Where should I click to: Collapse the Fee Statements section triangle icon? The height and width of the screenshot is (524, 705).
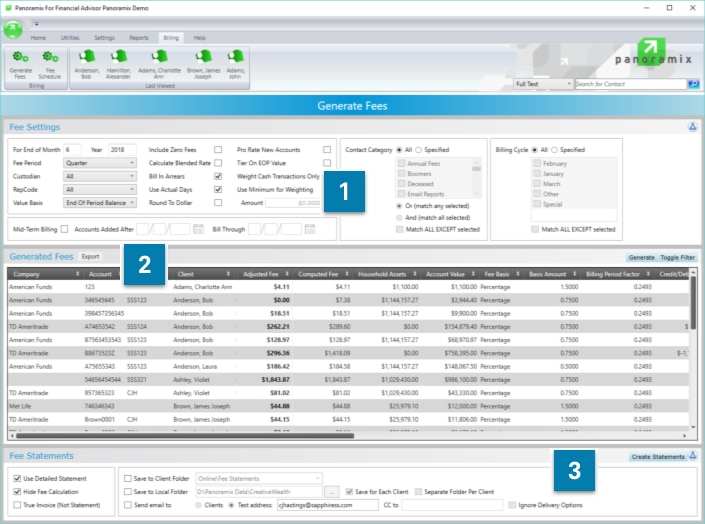pos(693,456)
